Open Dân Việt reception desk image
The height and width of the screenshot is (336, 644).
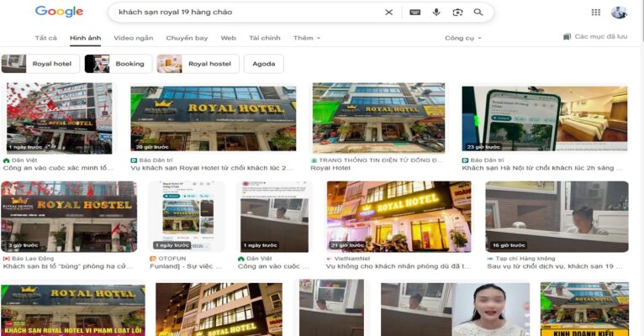pyautogui.click(x=274, y=217)
